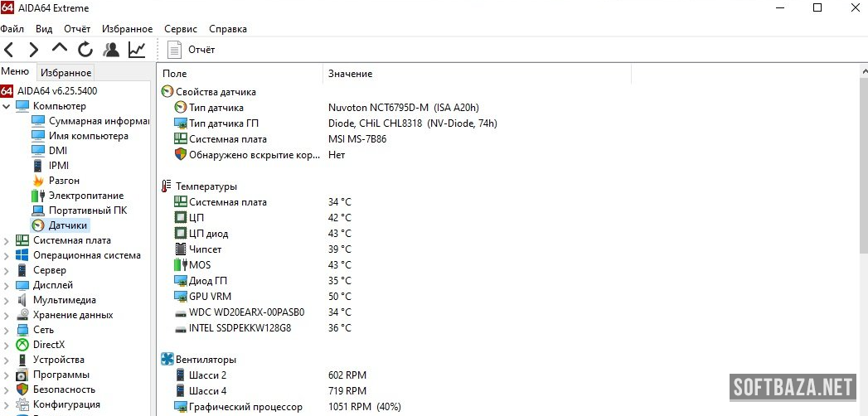The height and width of the screenshot is (416, 868).
Task: Select the GPU VRM temperature row
Action: [210, 297]
